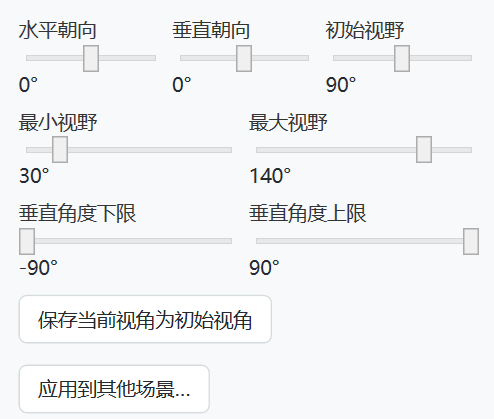Click 水平朝向 track left of the handle

click(55, 58)
